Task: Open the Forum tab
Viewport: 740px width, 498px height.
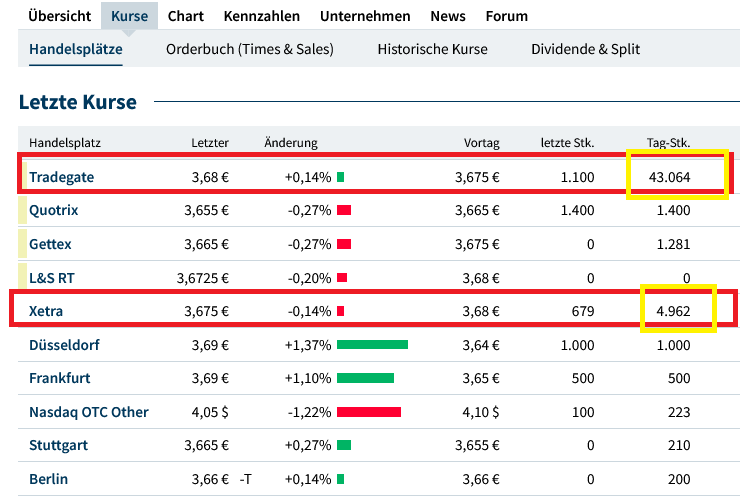Action: coord(507,16)
